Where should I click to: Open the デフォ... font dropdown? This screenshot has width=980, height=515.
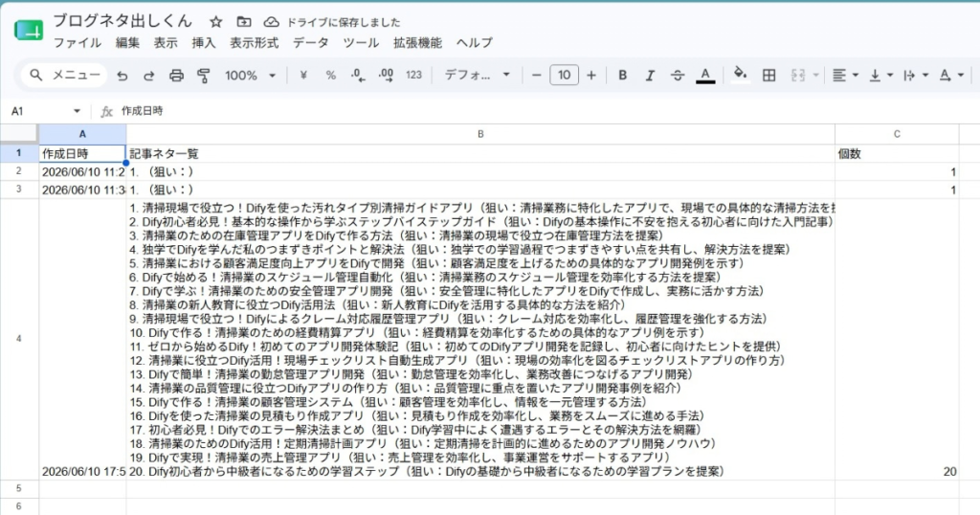(x=477, y=75)
